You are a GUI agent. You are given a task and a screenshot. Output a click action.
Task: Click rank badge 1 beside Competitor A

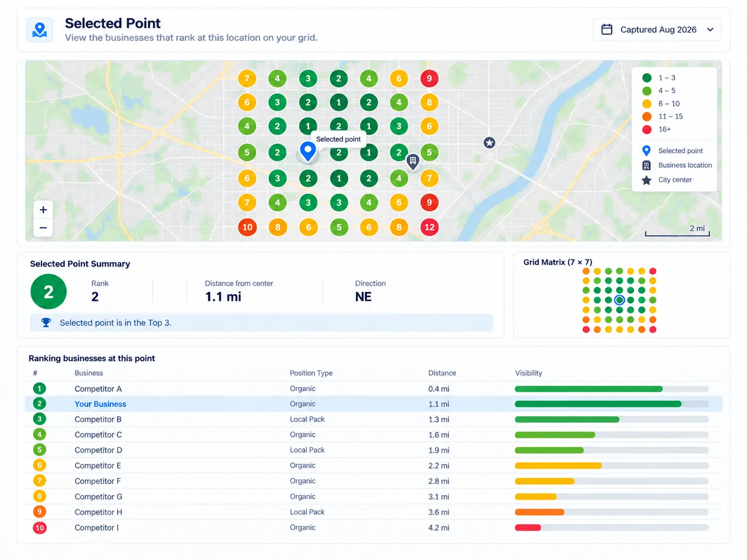tap(39, 389)
